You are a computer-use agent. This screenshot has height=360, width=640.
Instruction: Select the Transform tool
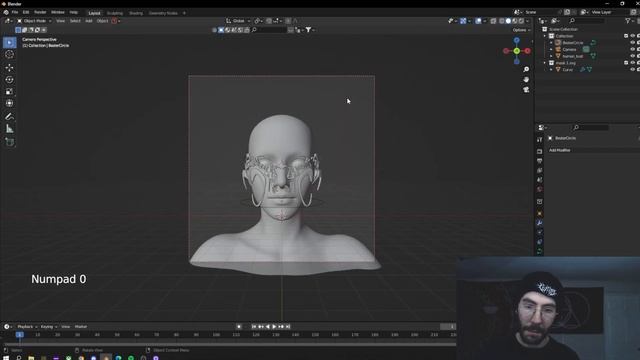(9, 103)
